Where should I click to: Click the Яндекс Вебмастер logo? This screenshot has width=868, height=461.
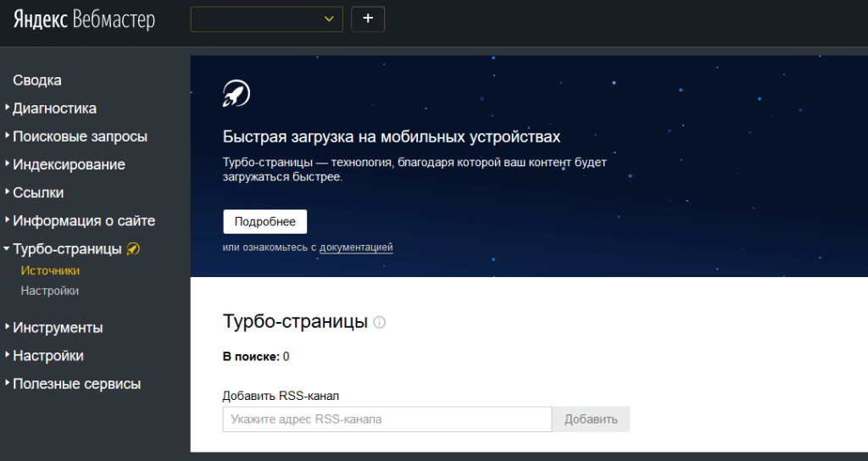click(84, 19)
